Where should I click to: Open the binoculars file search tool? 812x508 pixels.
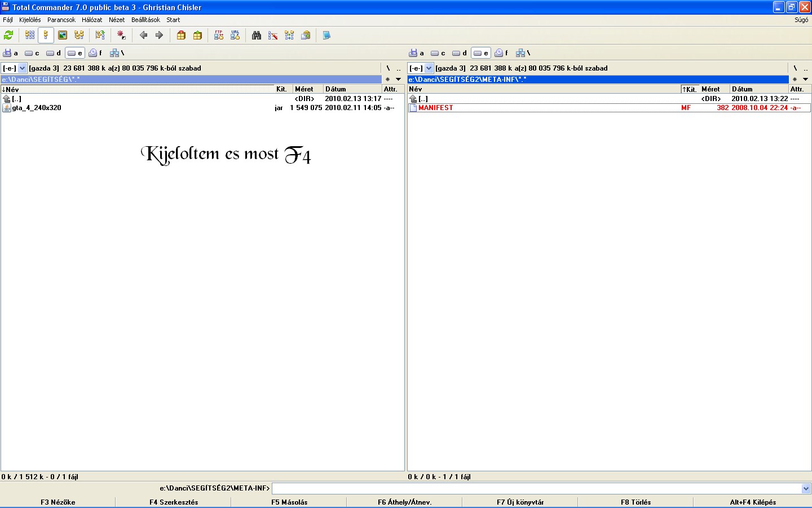coord(257,36)
